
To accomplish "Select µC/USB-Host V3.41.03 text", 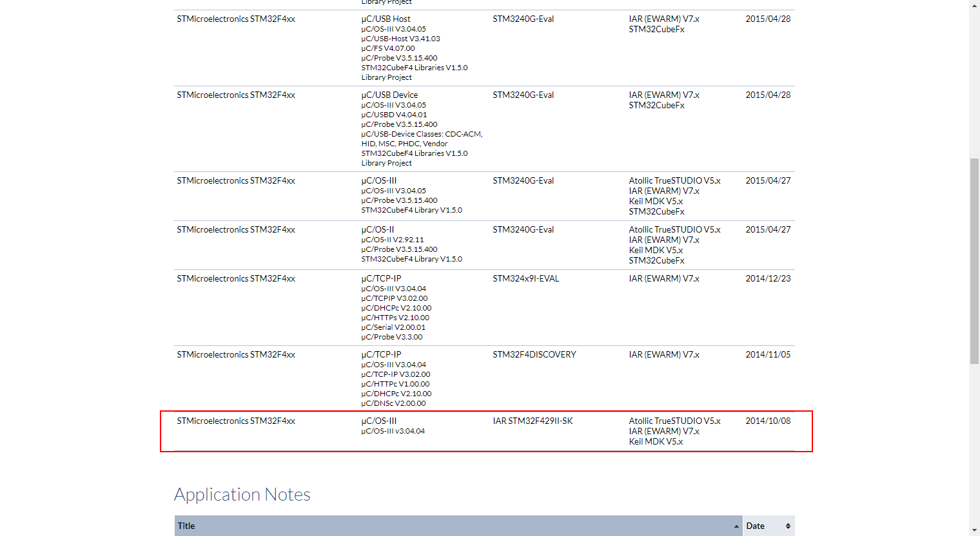I will pyautogui.click(x=400, y=39).
